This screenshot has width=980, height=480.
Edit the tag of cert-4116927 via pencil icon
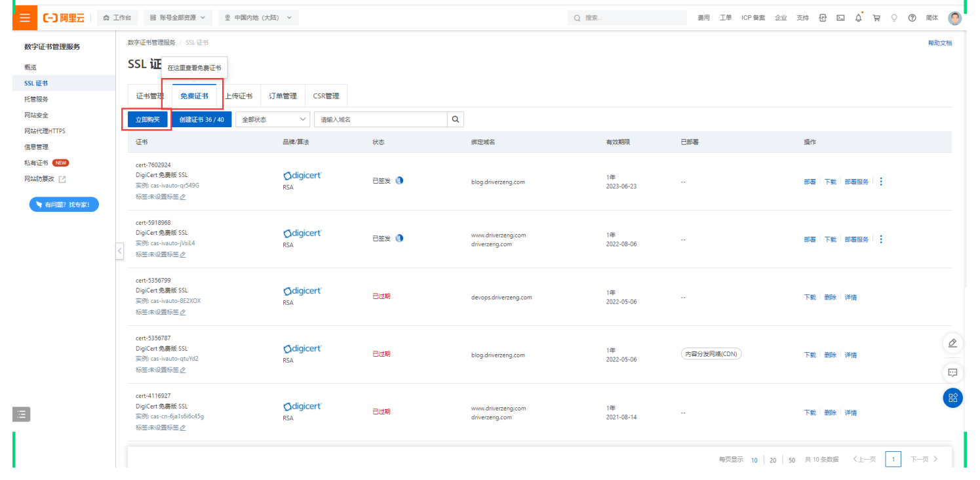[x=183, y=428]
